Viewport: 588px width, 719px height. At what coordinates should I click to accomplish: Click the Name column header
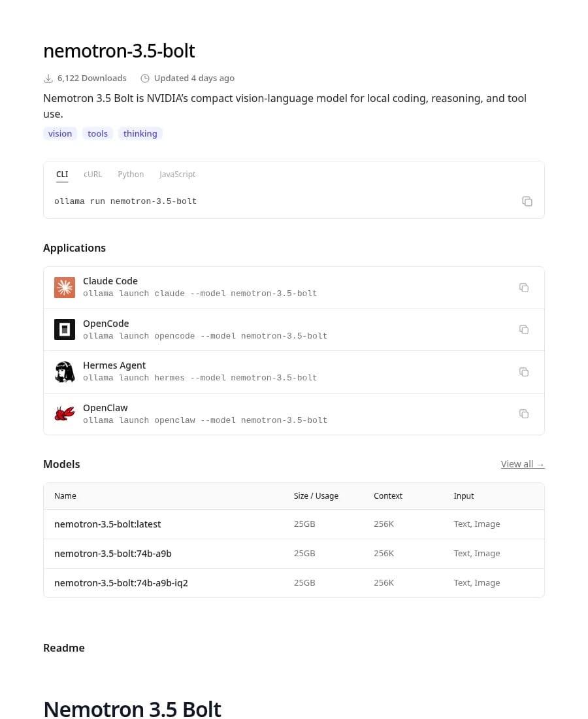(x=65, y=495)
